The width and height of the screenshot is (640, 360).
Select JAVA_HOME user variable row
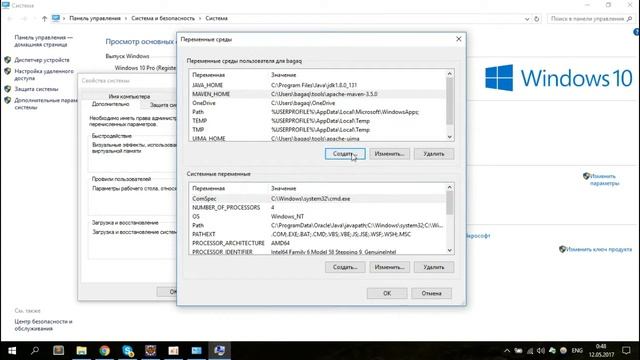click(317, 85)
